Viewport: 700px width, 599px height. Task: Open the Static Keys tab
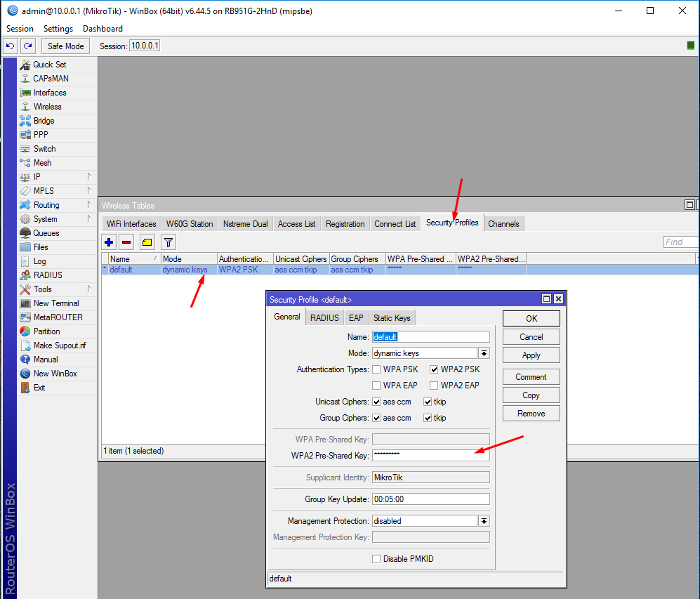pos(392,318)
